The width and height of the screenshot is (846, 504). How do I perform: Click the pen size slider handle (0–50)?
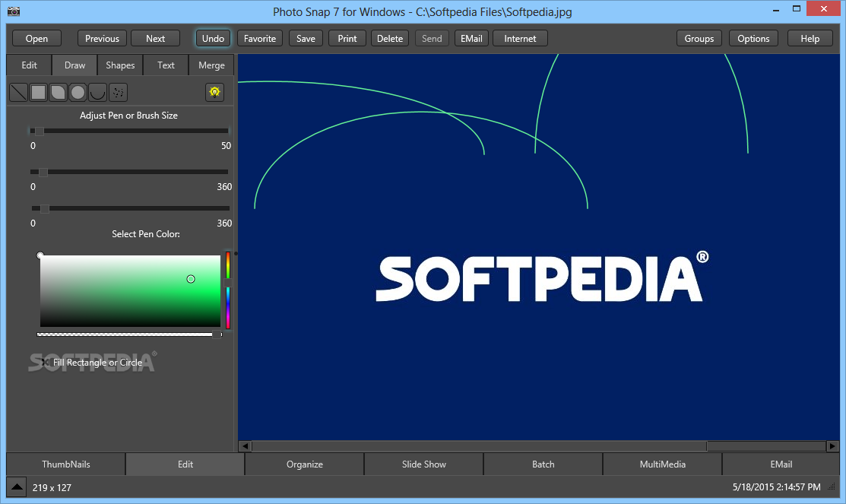click(40, 131)
